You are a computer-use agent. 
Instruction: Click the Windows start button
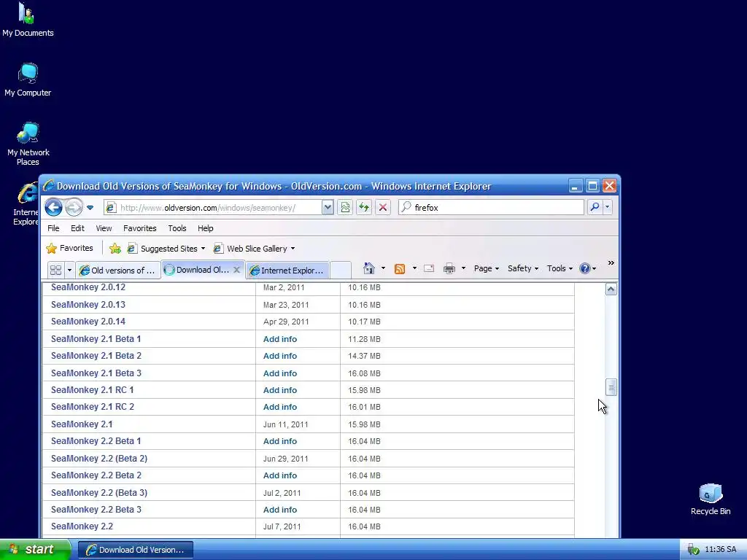(x=35, y=550)
